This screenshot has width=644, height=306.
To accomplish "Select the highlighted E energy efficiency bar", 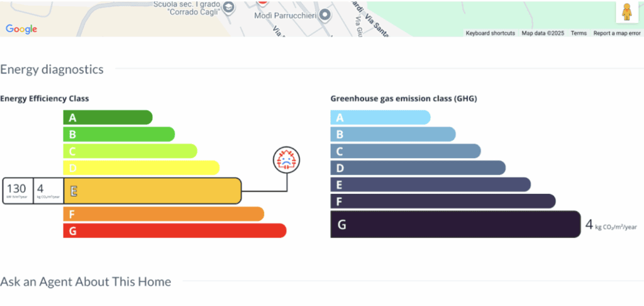I will [x=152, y=191].
